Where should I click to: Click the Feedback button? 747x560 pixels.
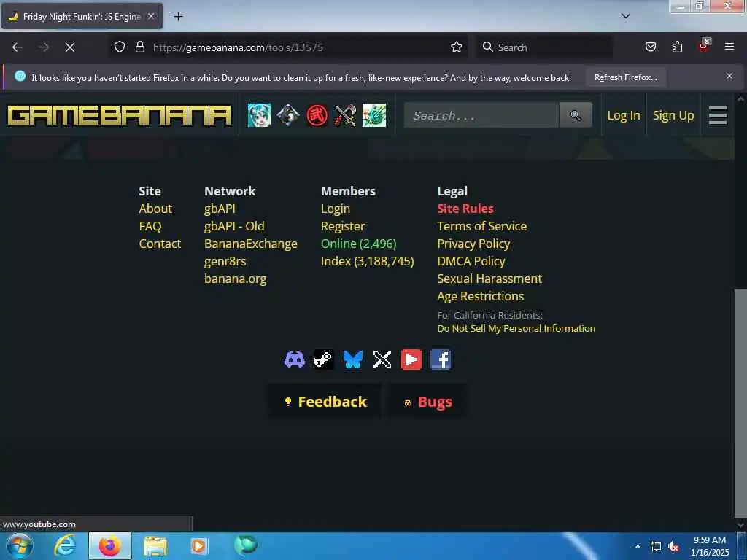[325, 402]
